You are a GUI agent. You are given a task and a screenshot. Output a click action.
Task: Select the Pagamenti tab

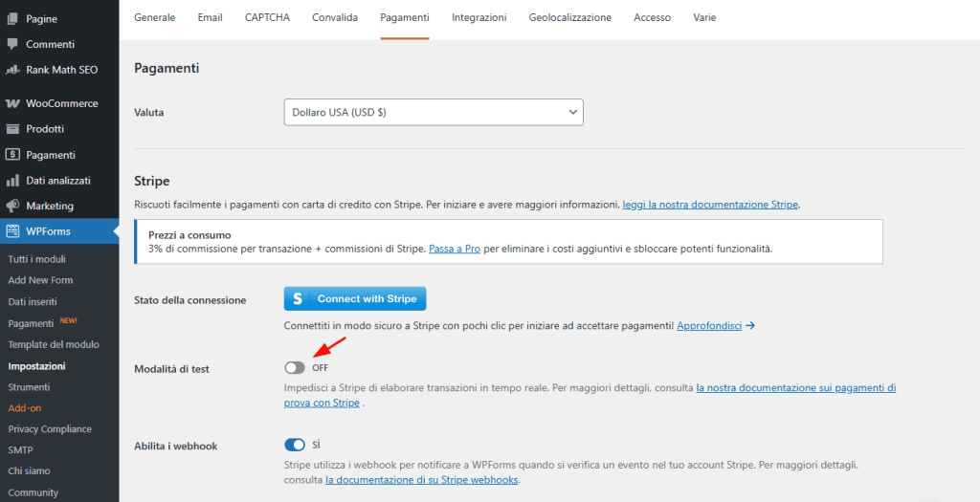click(x=405, y=17)
